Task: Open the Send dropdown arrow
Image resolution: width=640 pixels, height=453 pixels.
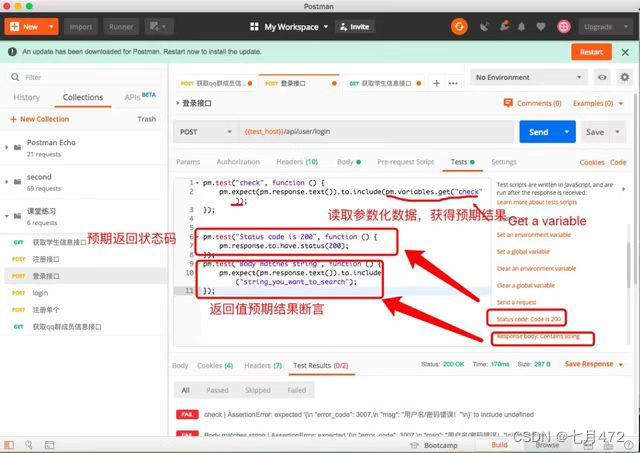Action: click(567, 132)
